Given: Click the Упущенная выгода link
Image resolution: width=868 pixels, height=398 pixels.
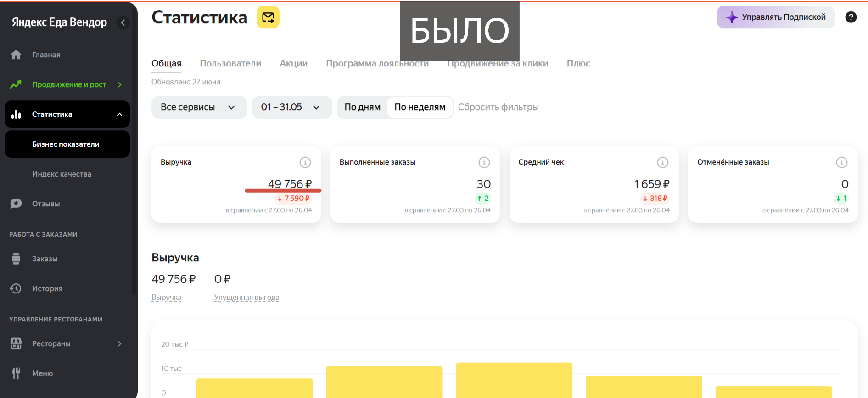Looking at the screenshot, I should pyautogui.click(x=246, y=298).
